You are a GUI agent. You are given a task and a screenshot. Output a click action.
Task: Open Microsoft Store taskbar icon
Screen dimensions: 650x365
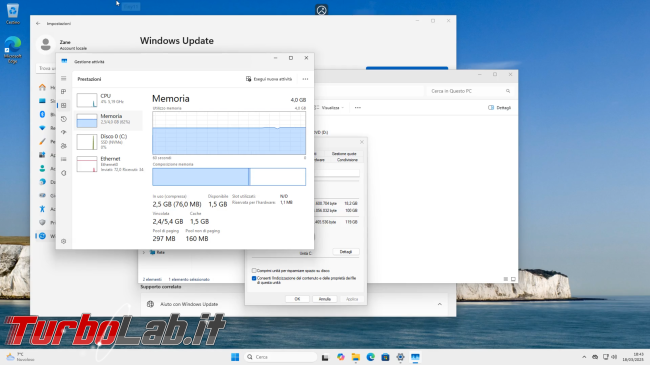(385, 357)
